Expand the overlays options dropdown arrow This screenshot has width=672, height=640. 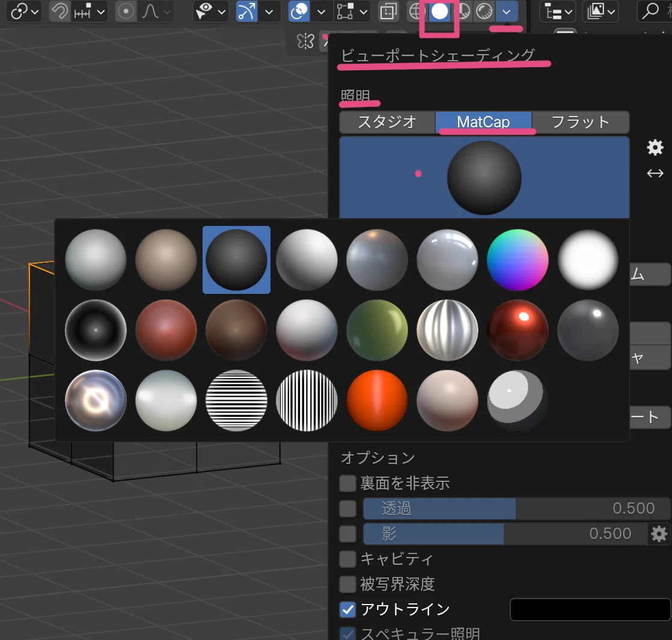click(x=321, y=11)
